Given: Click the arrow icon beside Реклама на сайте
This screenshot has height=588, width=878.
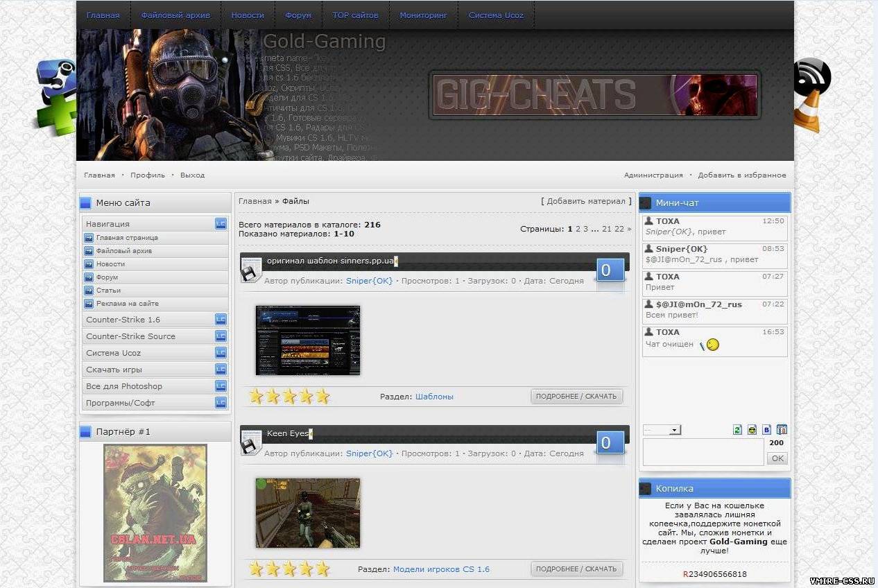Looking at the screenshot, I should [89, 304].
